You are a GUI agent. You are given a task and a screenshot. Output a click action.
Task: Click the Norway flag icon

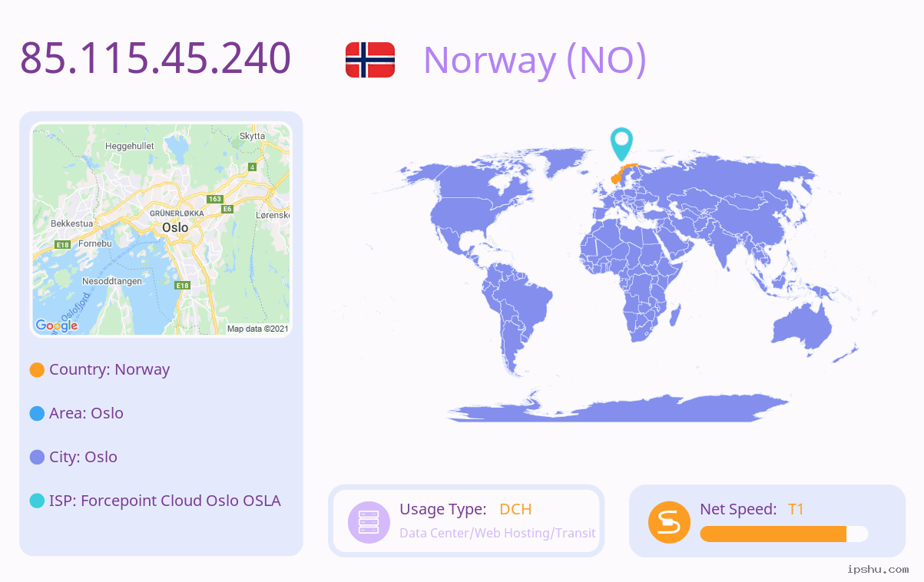coord(370,60)
